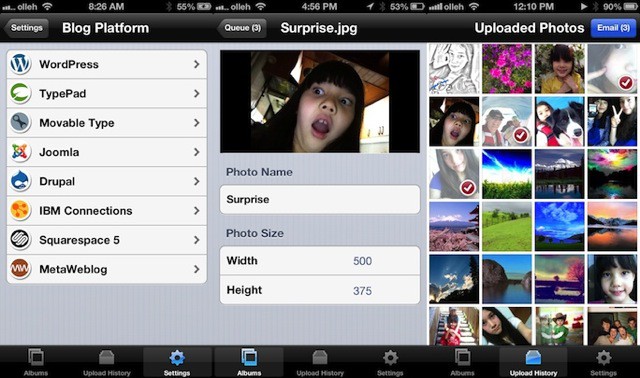Select the girl in yellow shirt thumbnail
Viewport: 640px width, 378px height.
pos(560,69)
